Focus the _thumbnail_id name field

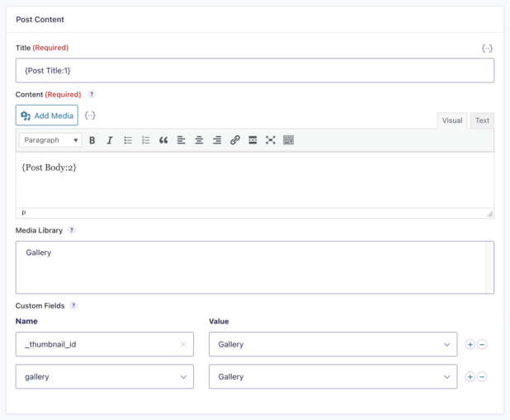tap(105, 344)
